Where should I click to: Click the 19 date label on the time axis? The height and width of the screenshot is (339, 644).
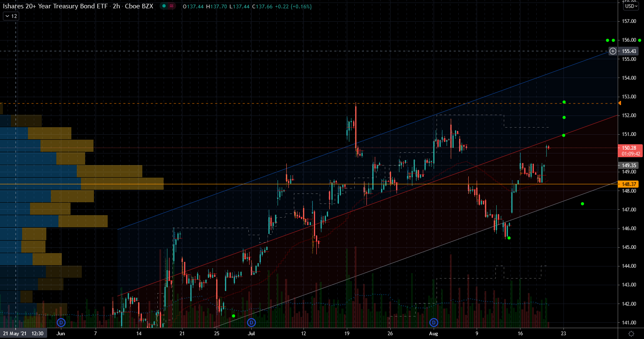347,333
